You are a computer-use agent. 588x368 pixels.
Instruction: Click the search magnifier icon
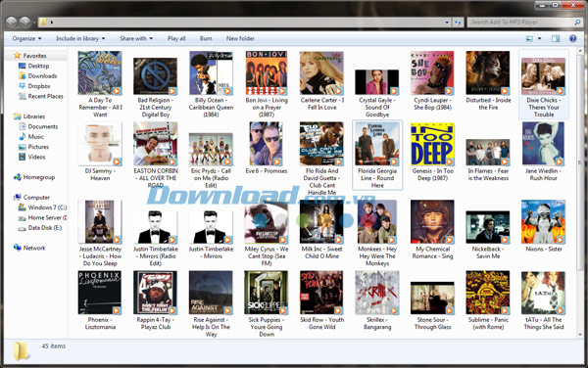pos(578,23)
